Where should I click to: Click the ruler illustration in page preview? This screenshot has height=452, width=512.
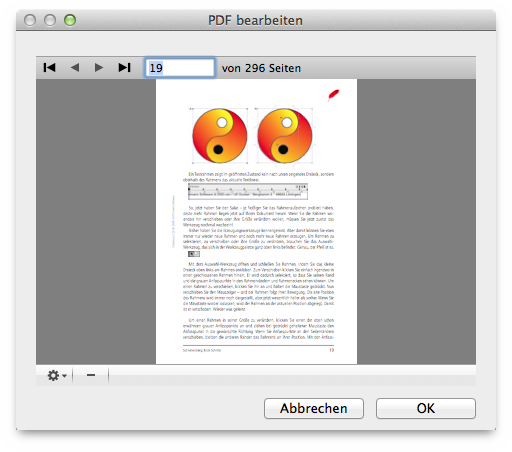[248, 191]
